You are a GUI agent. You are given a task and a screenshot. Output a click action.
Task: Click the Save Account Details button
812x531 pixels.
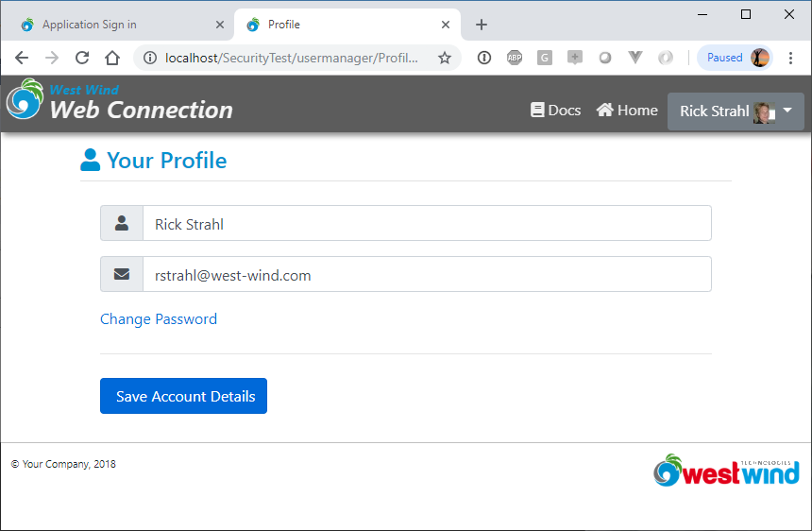pyautogui.click(x=183, y=396)
